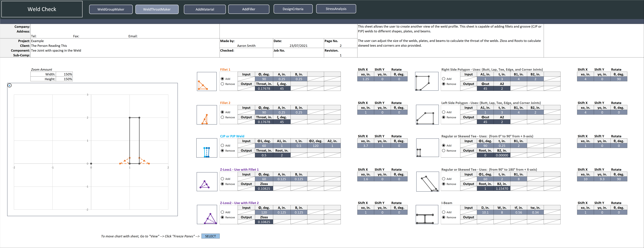The width and height of the screenshot is (644, 248).
Task: Open the WeldGroupMaker sheet
Action: 111,9
